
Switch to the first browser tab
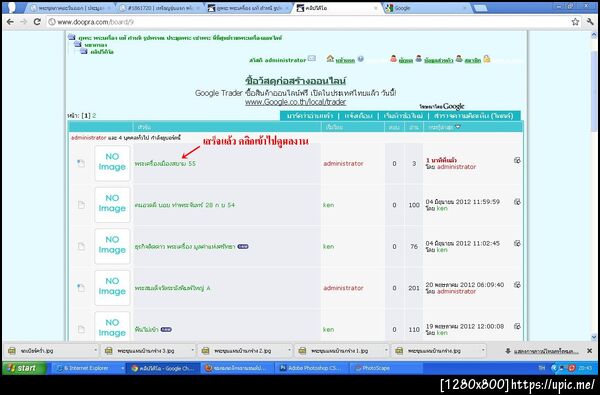click(70, 8)
